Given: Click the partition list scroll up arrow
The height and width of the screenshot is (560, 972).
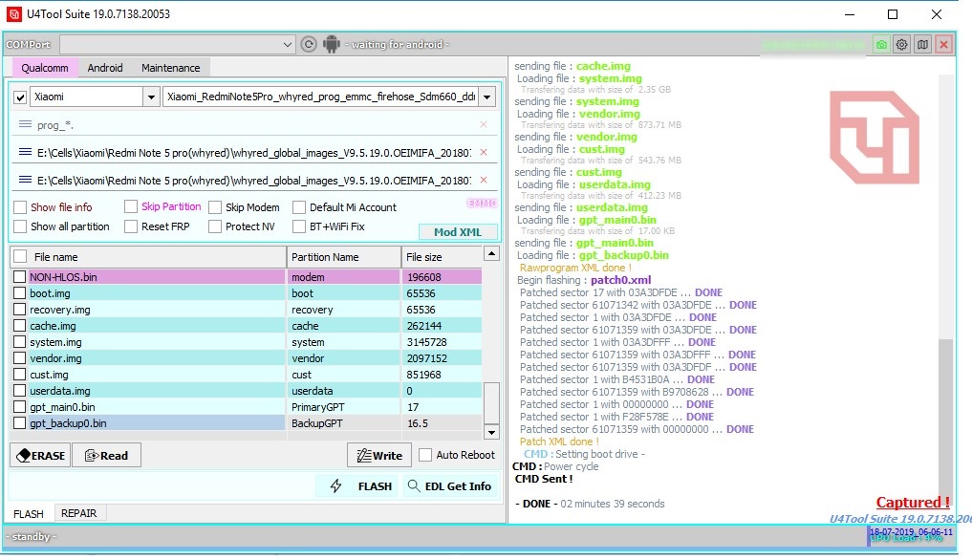Looking at the screenshot, I should point(491,253).
